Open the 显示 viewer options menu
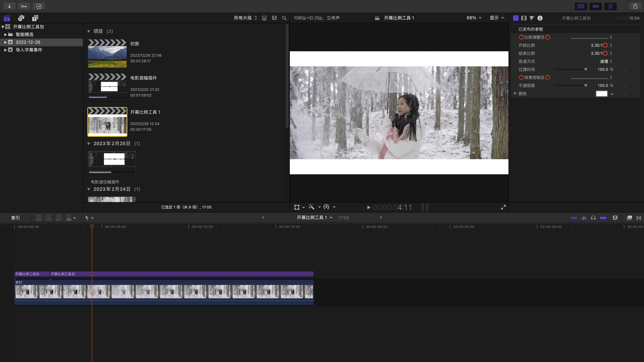The image size is (644, 362). pyautogui.click(x=496, y=18)
